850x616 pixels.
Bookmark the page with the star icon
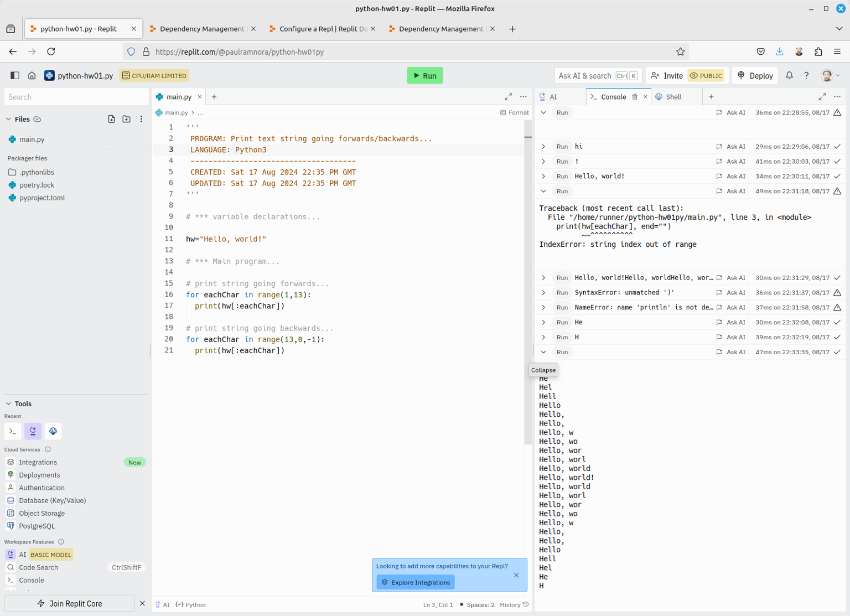click(680, 51)
